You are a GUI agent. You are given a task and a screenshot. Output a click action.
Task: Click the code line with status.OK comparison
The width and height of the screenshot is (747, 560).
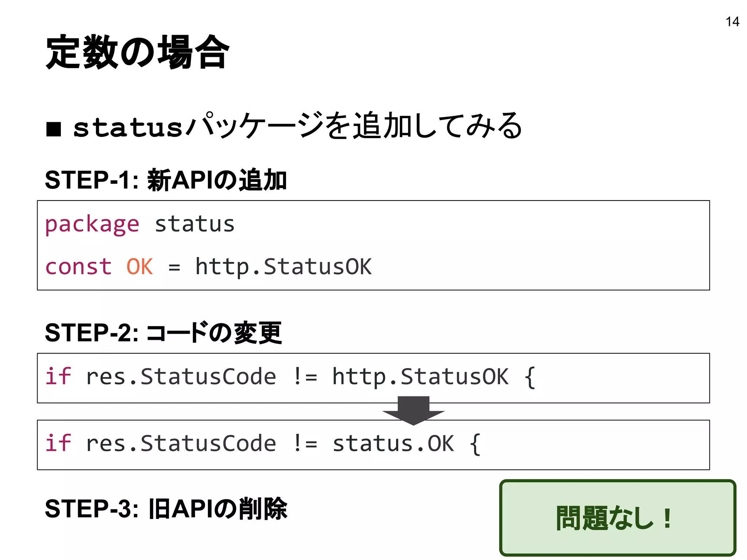tap(263, 444)
